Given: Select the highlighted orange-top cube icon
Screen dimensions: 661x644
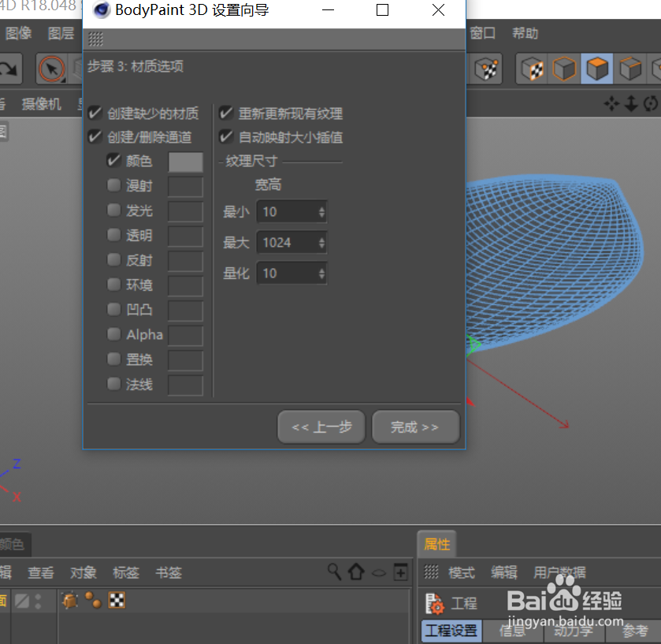Looking at the screenshot, I should click(597, 69).
